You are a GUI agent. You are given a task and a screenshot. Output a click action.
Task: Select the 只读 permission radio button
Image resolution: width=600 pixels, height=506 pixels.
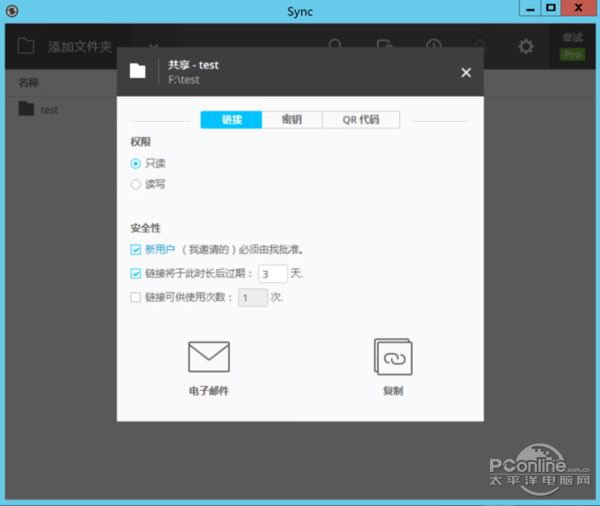coord(135,164)
